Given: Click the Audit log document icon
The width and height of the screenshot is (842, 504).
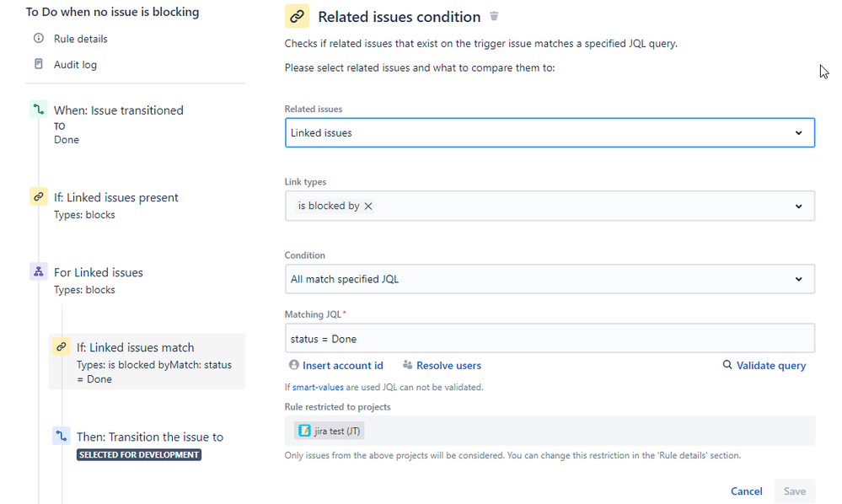Looking at the screenshot, I should (x=39, y=64).
